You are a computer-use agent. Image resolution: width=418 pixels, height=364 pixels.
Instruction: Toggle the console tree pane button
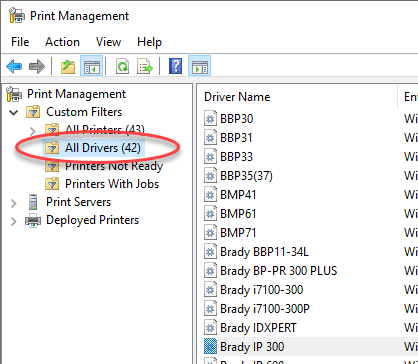(x=92, y=66)
